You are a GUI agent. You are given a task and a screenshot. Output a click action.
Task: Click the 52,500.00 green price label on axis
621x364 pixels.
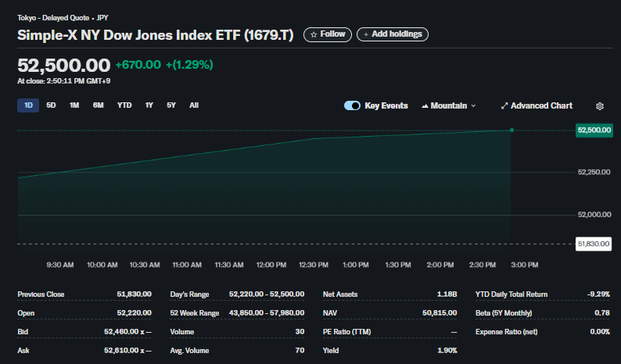click(594, 130)
